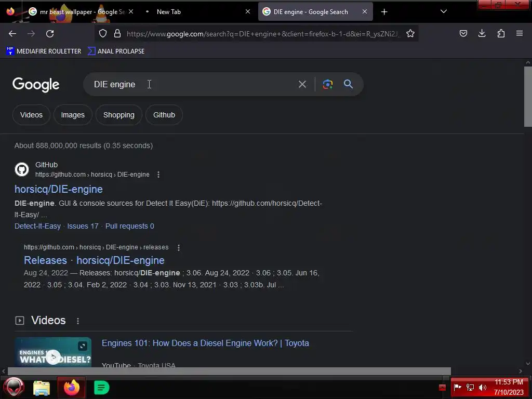View site security padlock info

click(x=117, y=33)
